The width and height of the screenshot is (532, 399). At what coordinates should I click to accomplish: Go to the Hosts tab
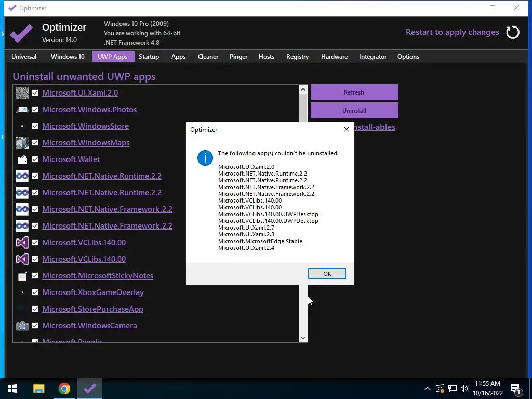267,57
